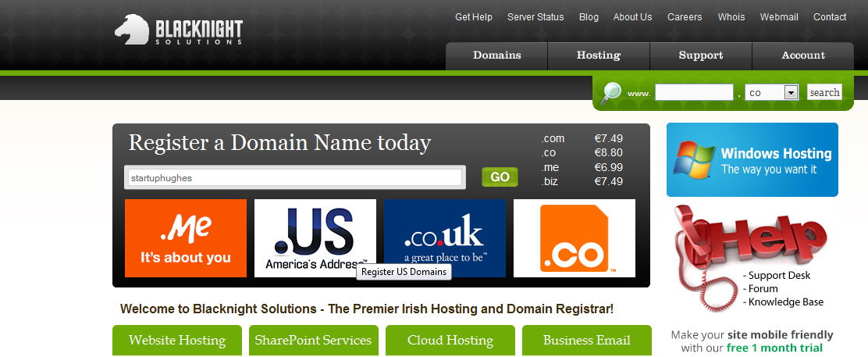This screenshot has width=868, height=357.
Task: Open the Account menu tab
Action: [802, 55]
